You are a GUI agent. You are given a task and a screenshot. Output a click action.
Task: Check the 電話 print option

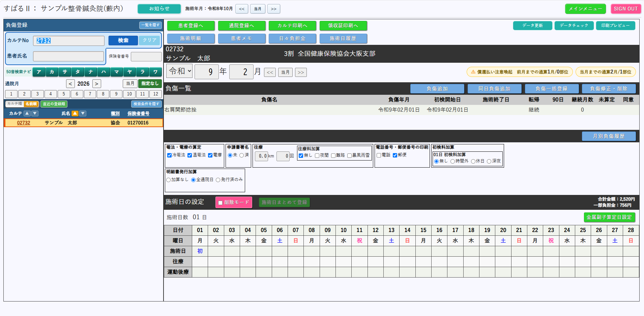point(379,155)
